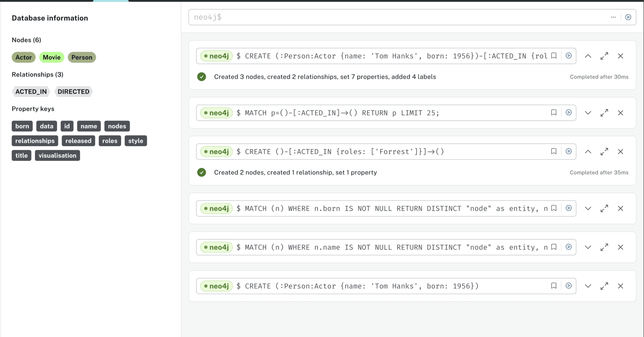Expand the MATCH ACTED_IN frame

click(x=587, y=112)
